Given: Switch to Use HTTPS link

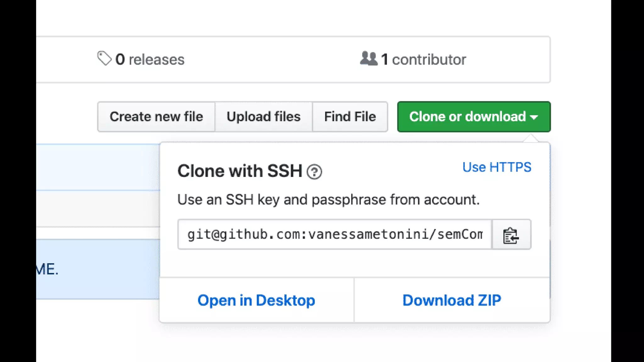Looking at the screenshot, I should [497, 167].
